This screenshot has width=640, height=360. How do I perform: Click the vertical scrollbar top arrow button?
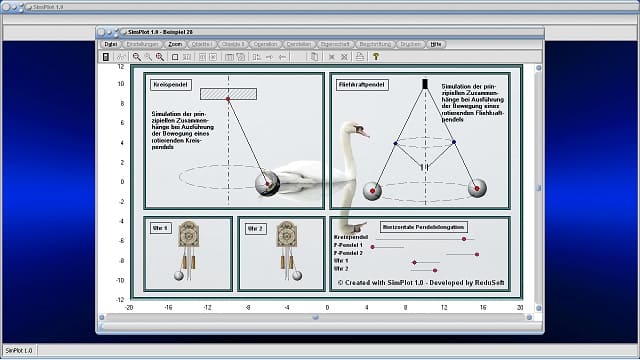[x=538, y=68]
